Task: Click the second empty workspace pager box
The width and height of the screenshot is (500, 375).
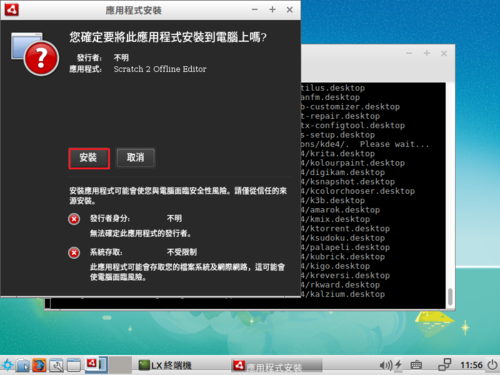Action: [x=120, y=364]
